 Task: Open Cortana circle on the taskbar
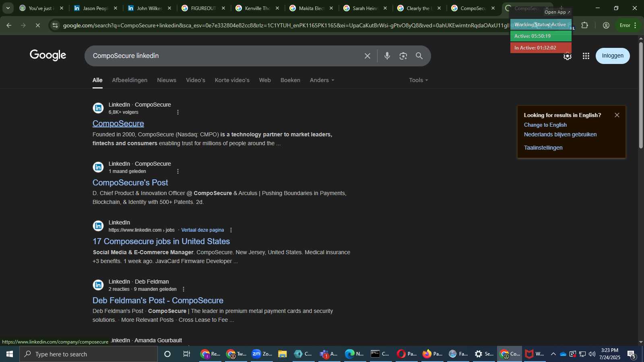coord(167,354)
